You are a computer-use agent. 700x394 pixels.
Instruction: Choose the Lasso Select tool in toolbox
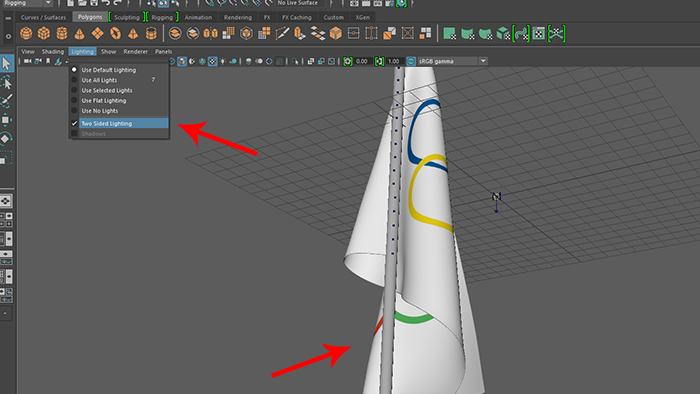[x=6, y=83]
